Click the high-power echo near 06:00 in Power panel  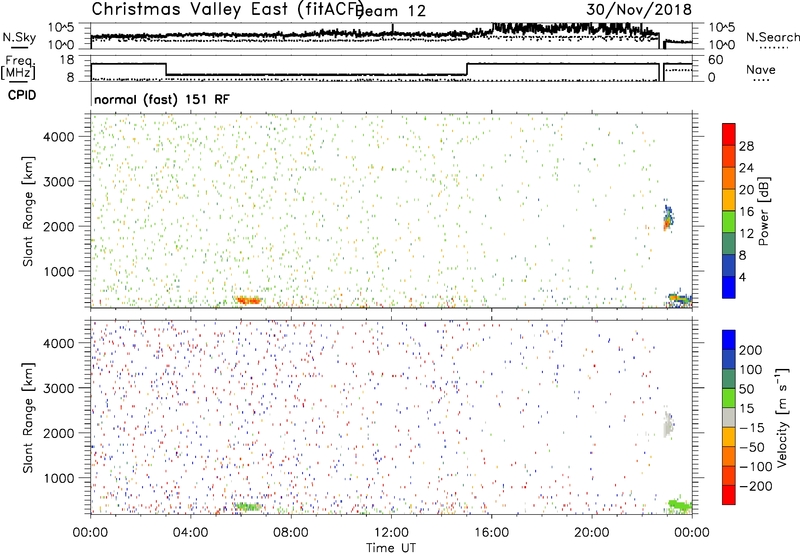(x=248, y=300)
